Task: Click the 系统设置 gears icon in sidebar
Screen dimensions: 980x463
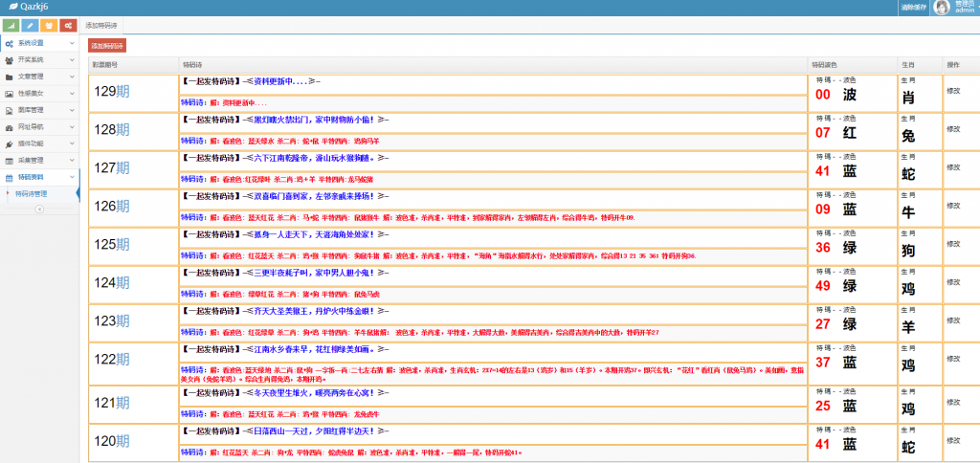Action: pos(9,44)
